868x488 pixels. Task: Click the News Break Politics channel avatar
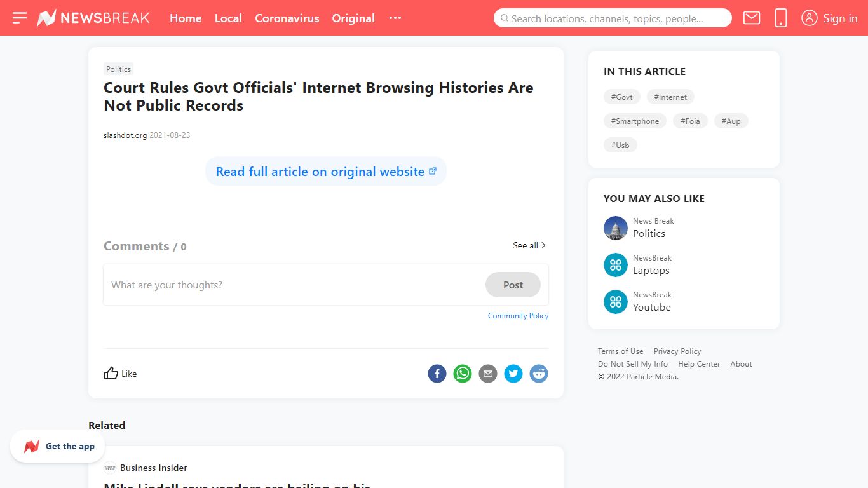(616, 228)
